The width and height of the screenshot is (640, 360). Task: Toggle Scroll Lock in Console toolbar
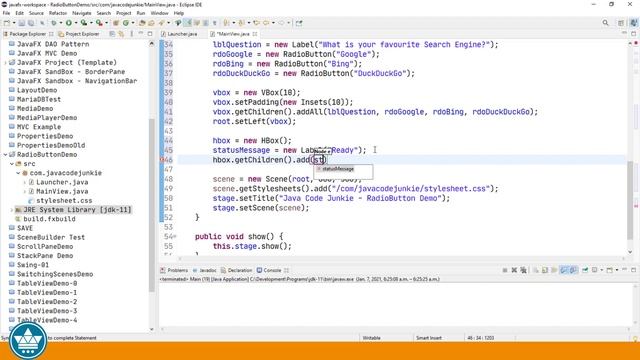point(545,270)
